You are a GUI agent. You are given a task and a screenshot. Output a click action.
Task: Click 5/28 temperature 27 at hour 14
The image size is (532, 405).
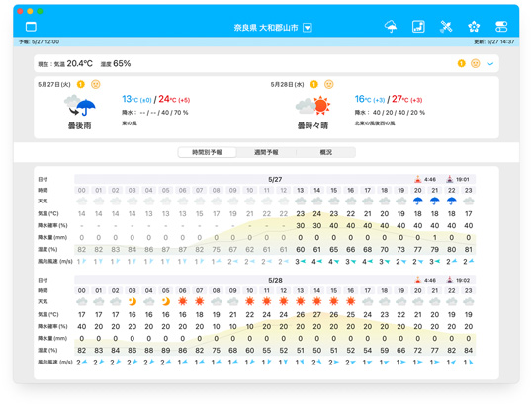[x=316, y=314]
